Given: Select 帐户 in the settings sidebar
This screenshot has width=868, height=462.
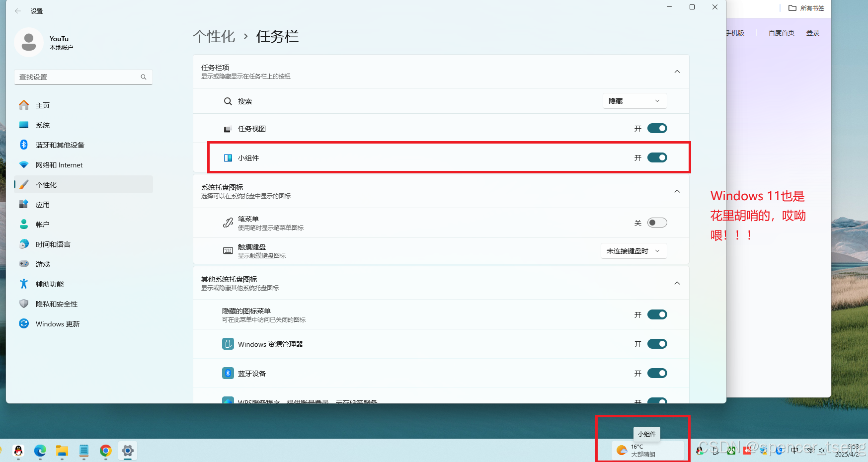Looking at the screenshot, I should (43, 224).
